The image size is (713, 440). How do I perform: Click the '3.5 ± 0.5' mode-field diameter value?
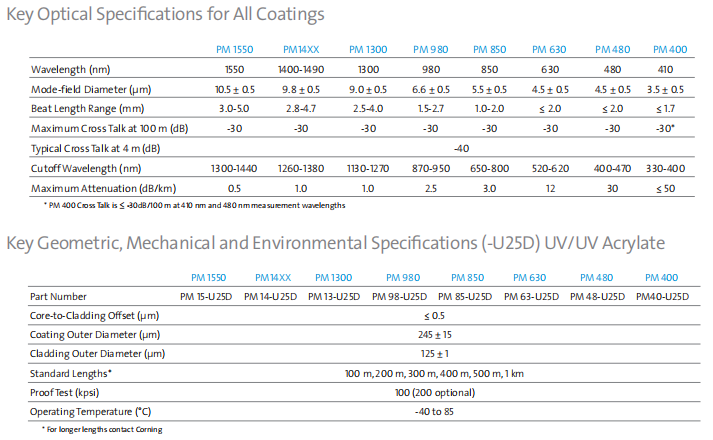click(665, 90)
